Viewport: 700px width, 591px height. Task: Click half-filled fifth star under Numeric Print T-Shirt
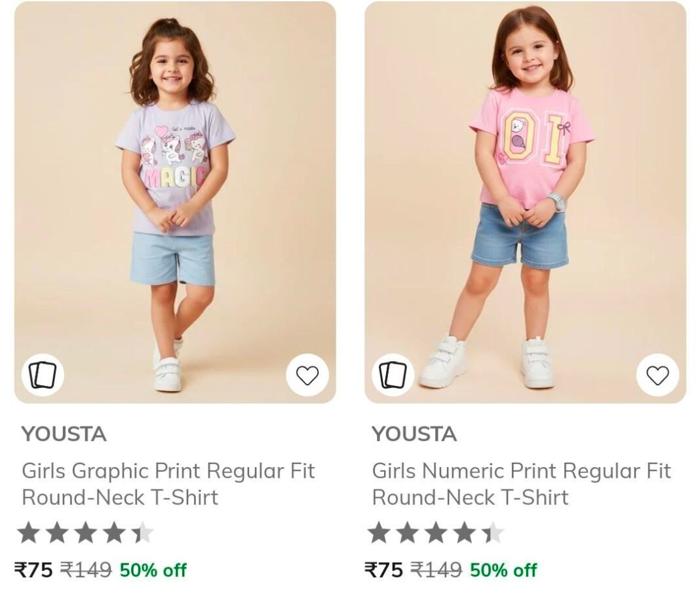point(493,533)
